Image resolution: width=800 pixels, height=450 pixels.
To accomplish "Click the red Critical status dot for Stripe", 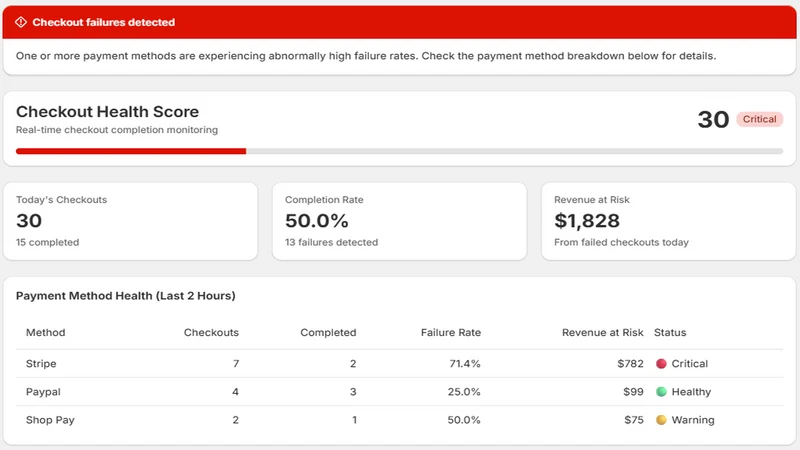I will pyautogui.click(x=661, y=364).
